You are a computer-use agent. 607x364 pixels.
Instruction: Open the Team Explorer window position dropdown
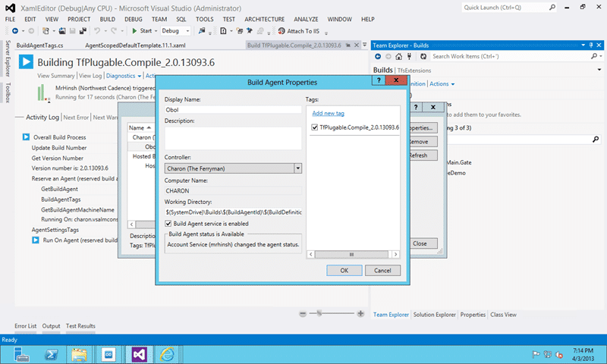[x=583, y=45]
